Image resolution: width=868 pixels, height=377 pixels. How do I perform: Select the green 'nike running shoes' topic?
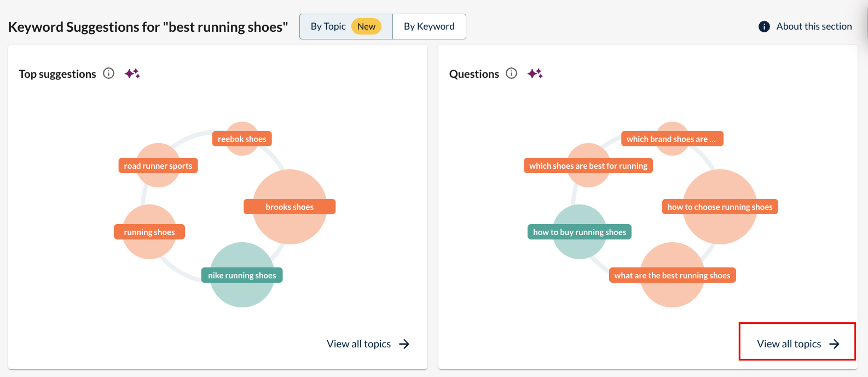[x=242, y=275]
